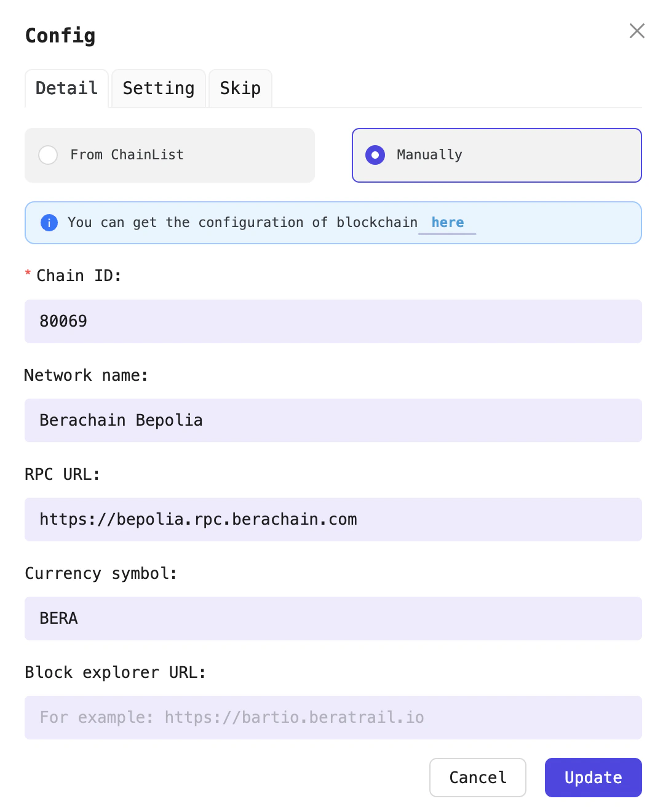Screen dimensions: 663x812
Task: Click the Block explorer URL label
Action: point(115,672)
